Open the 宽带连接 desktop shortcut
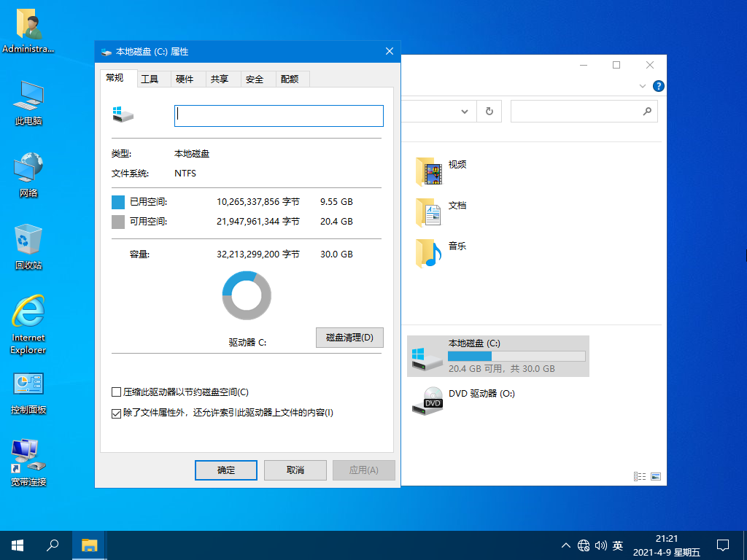Screen dimensions: 747x560 tap(28, 462)
